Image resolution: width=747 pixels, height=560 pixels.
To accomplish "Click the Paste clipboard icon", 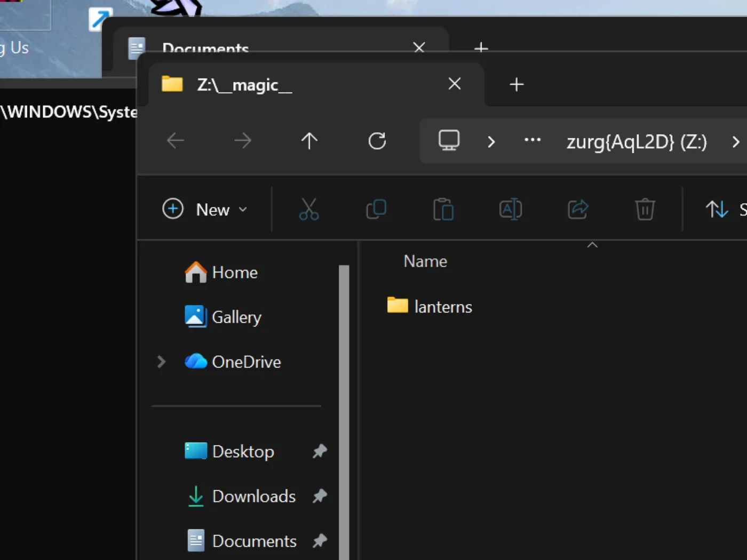I will (x=443, y=209).
